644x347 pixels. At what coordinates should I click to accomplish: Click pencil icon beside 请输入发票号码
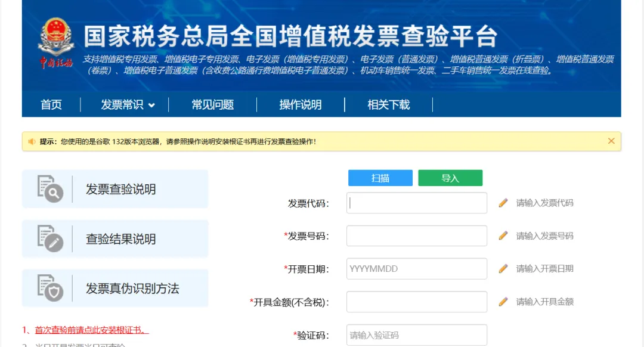(503, 236)
